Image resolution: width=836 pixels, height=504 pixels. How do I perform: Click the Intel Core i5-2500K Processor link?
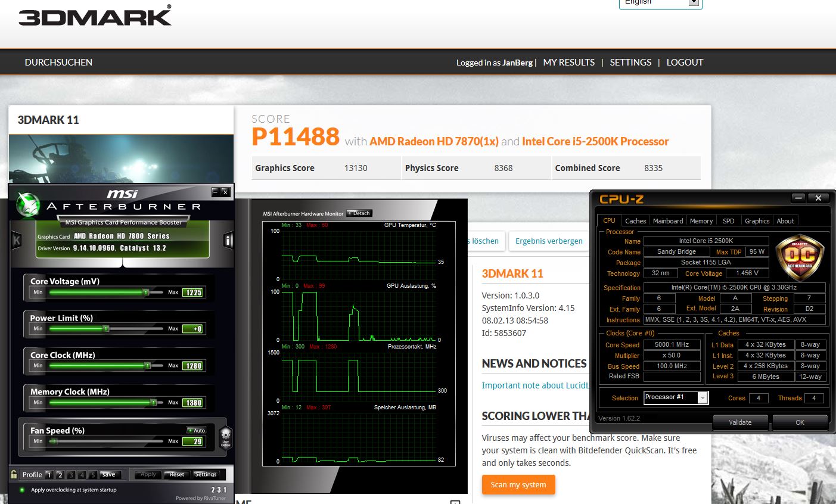[595, 141]
